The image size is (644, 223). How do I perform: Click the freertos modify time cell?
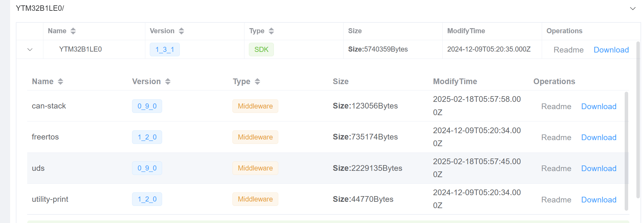coord(477,137)
